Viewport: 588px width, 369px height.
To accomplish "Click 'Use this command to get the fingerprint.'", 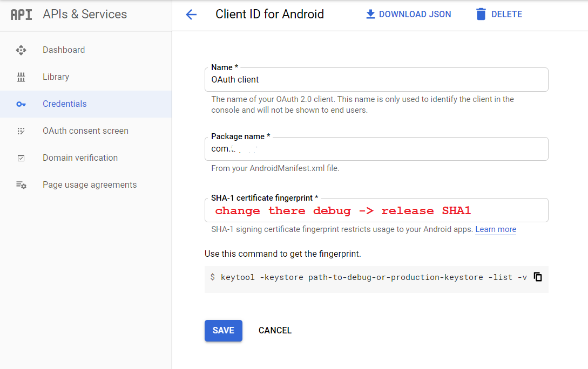I will click(283, 254).
